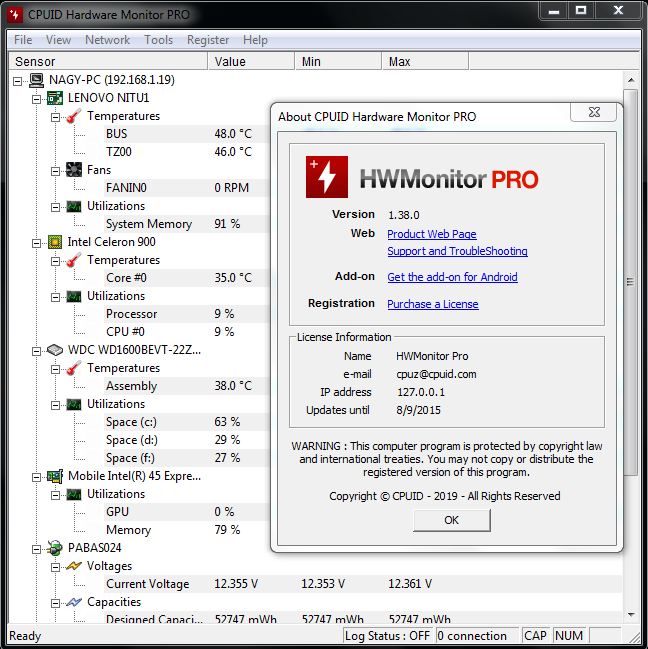Click the Sensor column header
648x649 pixels.
click(108, 62)
